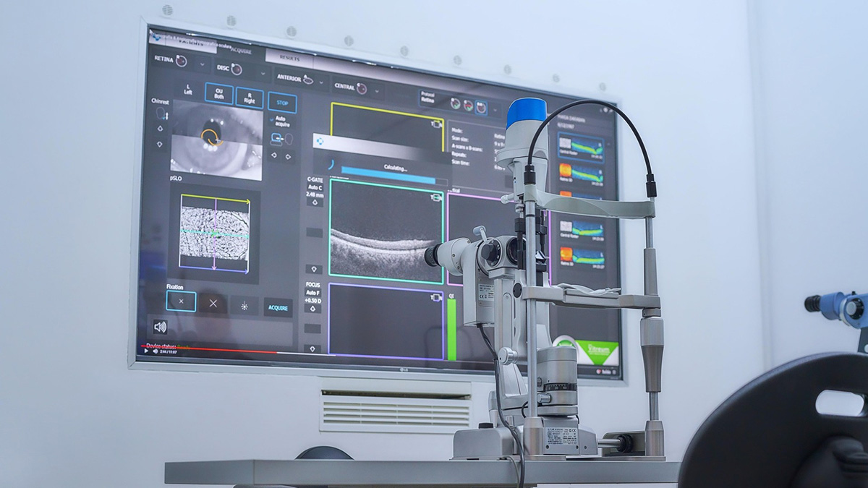Expand the Retina scan dropdown arrow
868x488 pixels.
[x=202, y=64]
